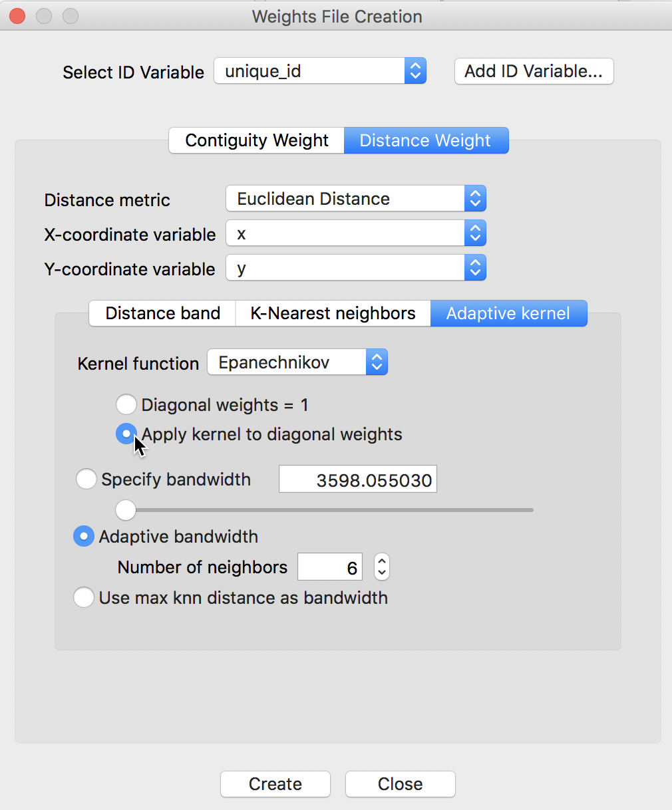Select the Distance Weight tab
672x810 pixels.
[x=426, y=140]
